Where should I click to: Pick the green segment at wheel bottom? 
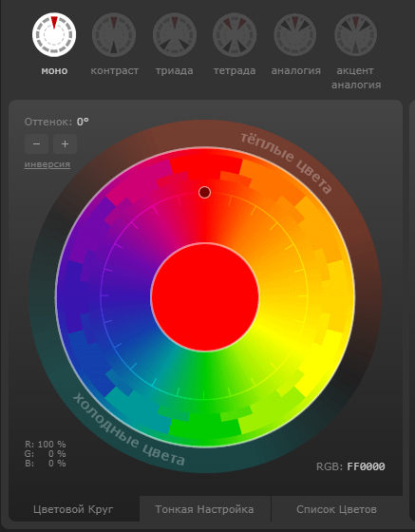pos(205,428)
